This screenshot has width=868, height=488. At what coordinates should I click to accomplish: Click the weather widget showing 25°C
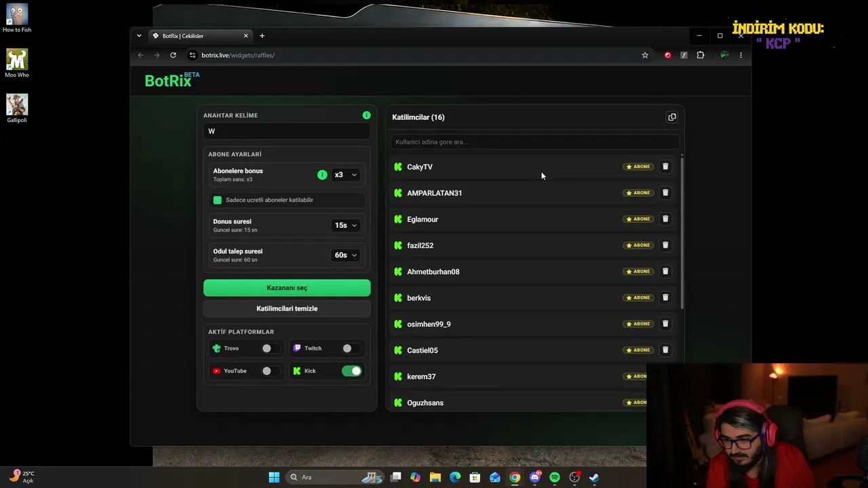coord(22,476)
